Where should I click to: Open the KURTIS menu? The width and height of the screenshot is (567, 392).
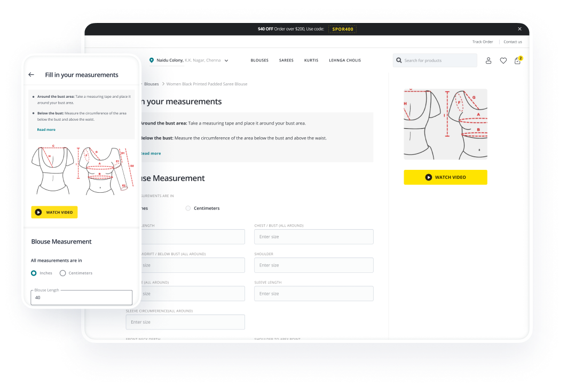[311, 60]
